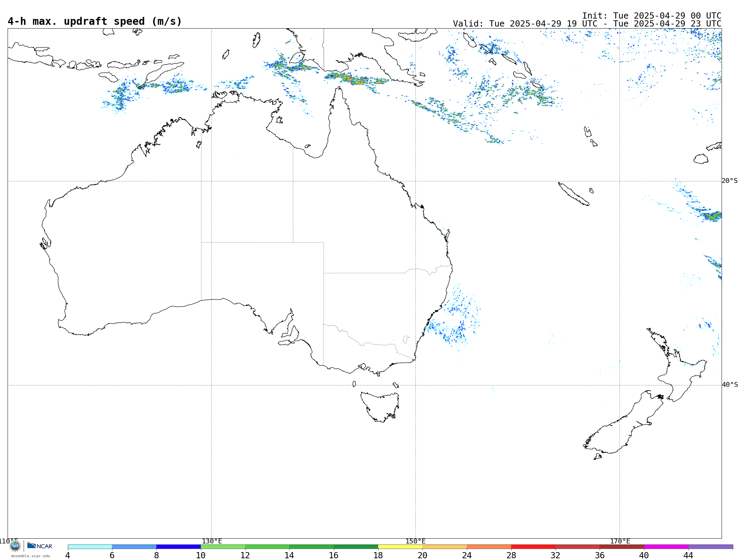This screenshot has width=744, height=560.
Task: Select the dark red 36-40 colorbar swatch
Action: point(622,547)
